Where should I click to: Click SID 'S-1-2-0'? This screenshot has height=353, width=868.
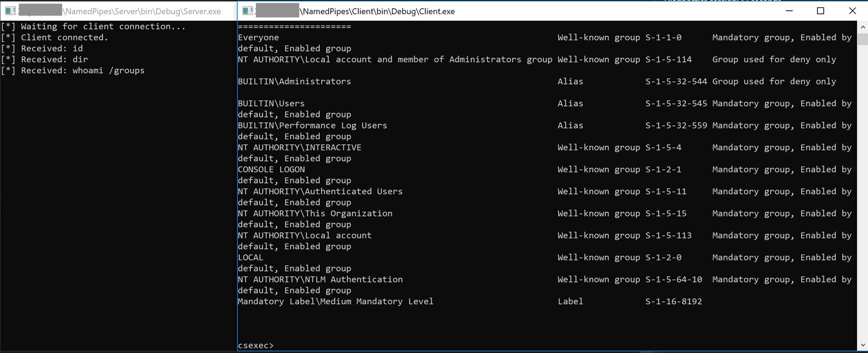[x=664, y=257]
